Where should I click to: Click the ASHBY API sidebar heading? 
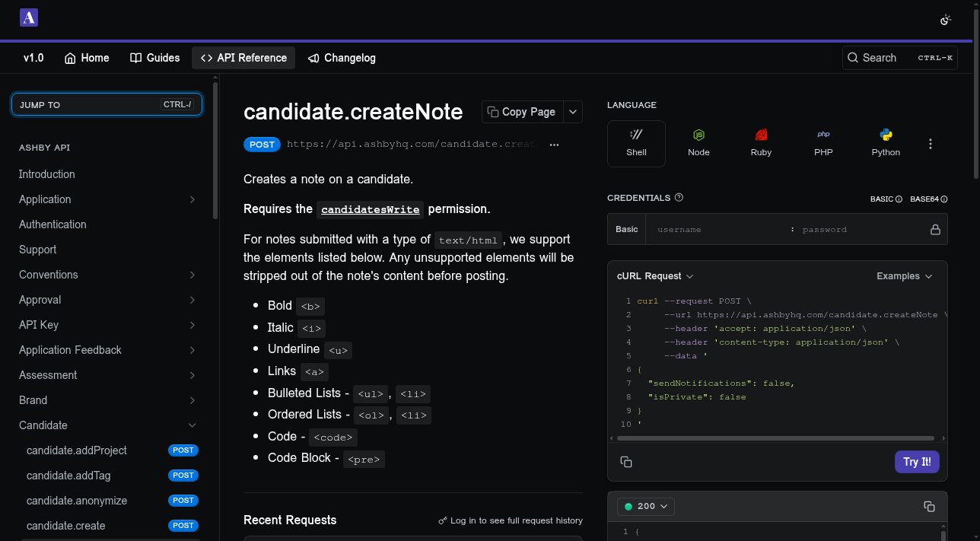click(x=44, y=148)
